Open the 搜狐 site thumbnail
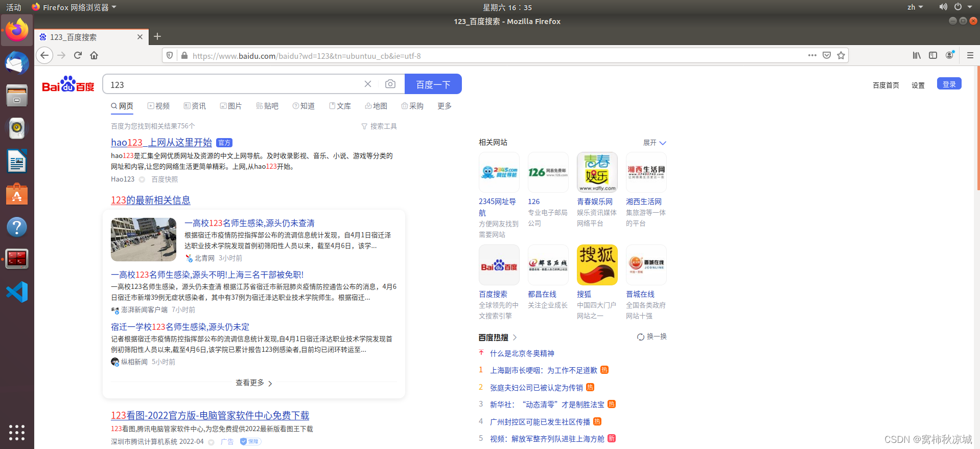 pos(597,265)
